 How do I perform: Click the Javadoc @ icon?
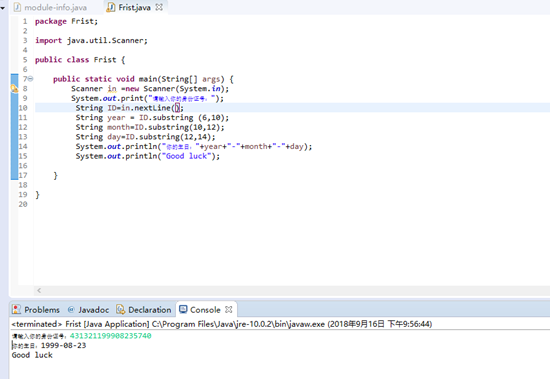(x=71, y=310)
